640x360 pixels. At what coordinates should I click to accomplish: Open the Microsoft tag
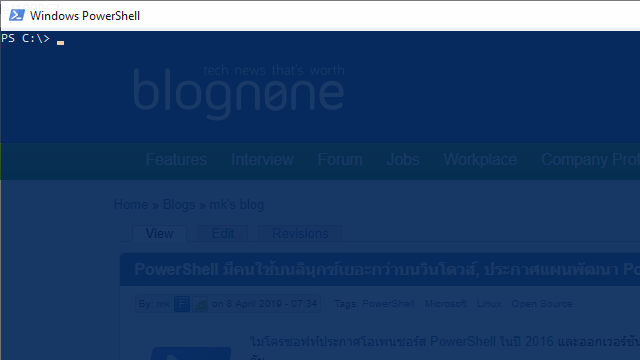445,304
